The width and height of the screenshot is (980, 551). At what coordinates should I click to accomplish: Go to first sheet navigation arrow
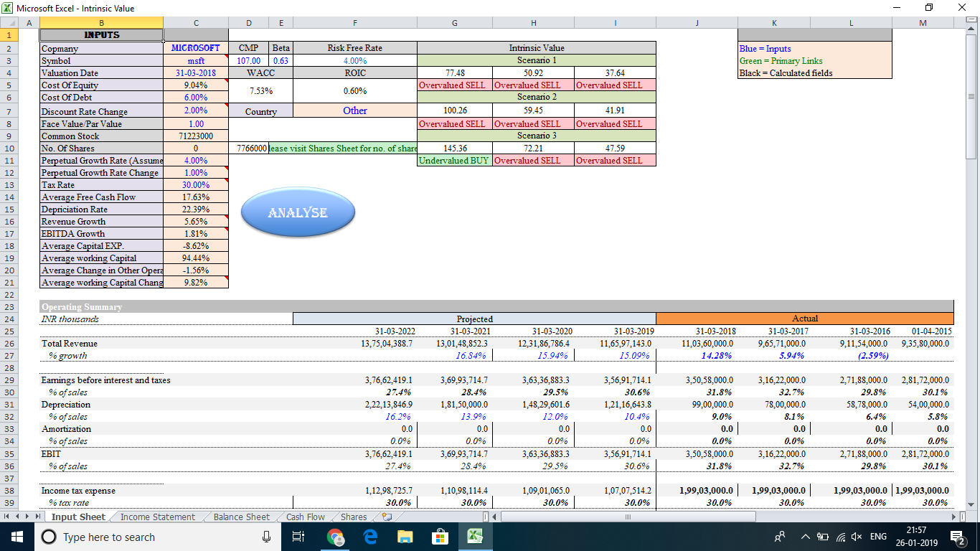coord(6,517)
